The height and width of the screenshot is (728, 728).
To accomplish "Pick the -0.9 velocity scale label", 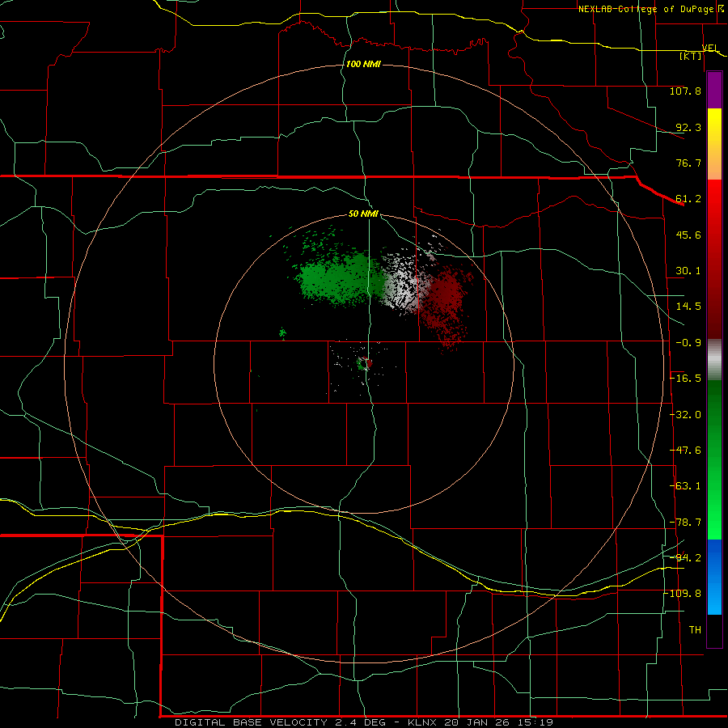I will click(x=688, y=343).
